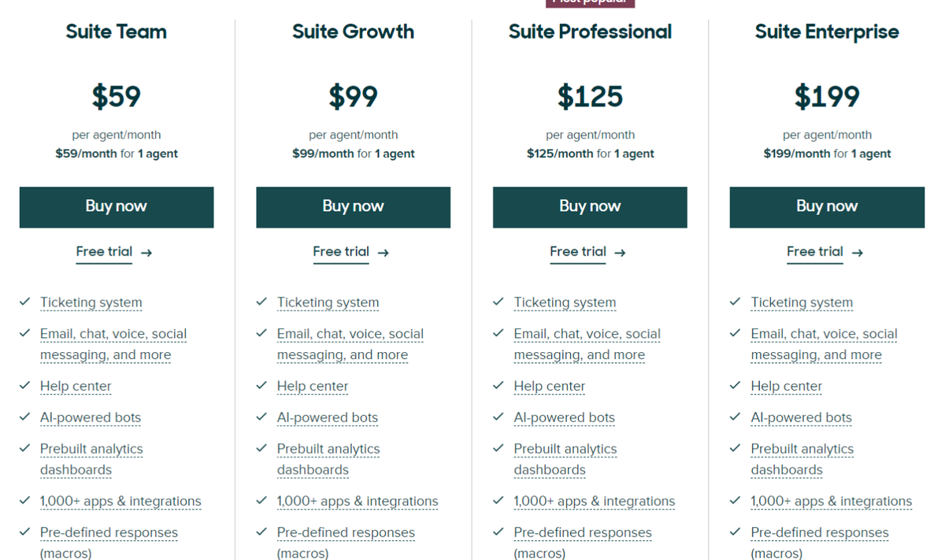Screen dimensions: 945x560
Task: Click the arrow icon beside Suite Professional Free trial
Action: [x=621, y=253]
